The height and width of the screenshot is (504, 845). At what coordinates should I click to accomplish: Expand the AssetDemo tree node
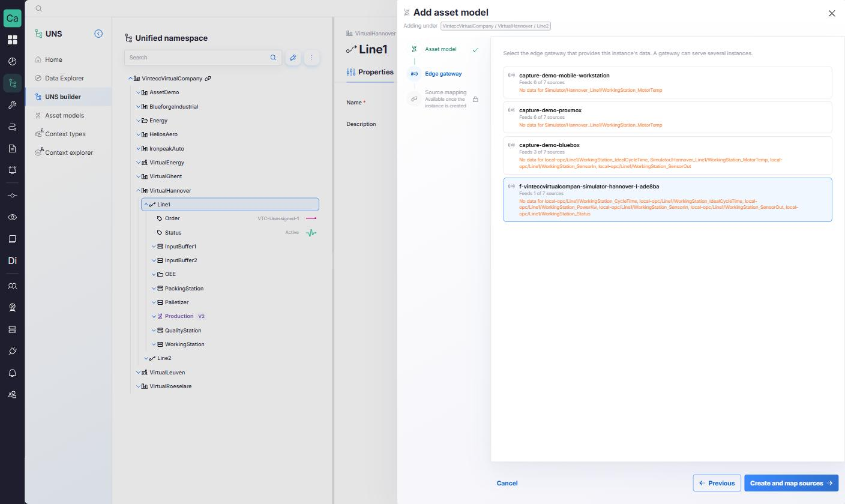[138, 92]
